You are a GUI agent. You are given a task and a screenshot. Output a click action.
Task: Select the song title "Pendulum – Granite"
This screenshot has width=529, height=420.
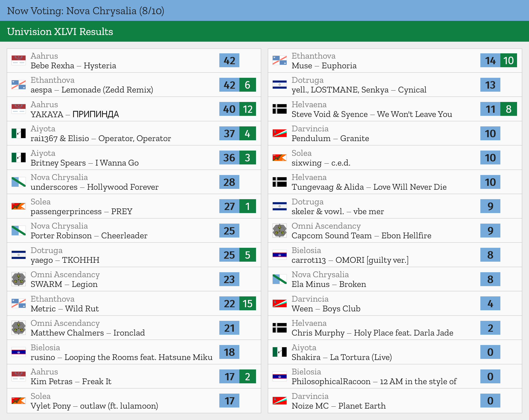(x=330, y=138)
